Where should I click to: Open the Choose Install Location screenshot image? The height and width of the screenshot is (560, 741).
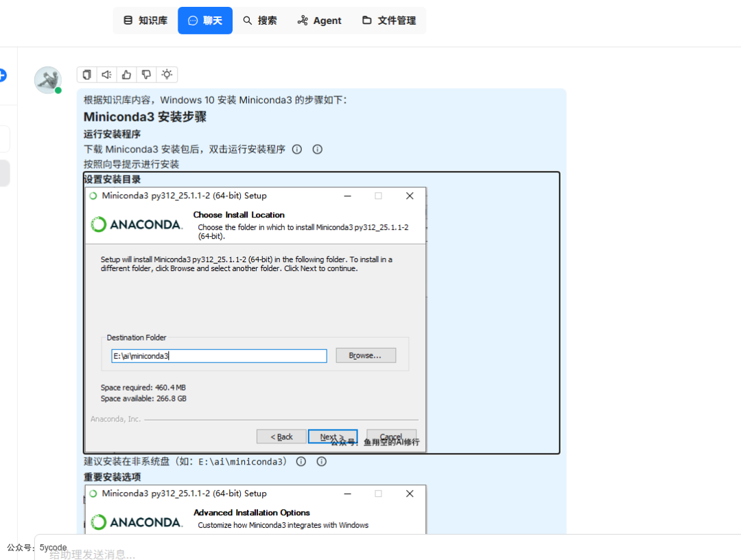(256, 319)
